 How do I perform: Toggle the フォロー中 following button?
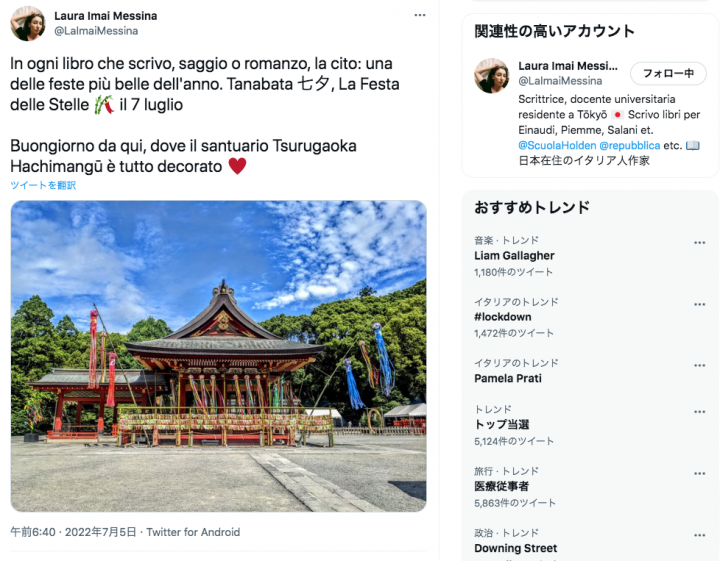click(x=668, y=73)
